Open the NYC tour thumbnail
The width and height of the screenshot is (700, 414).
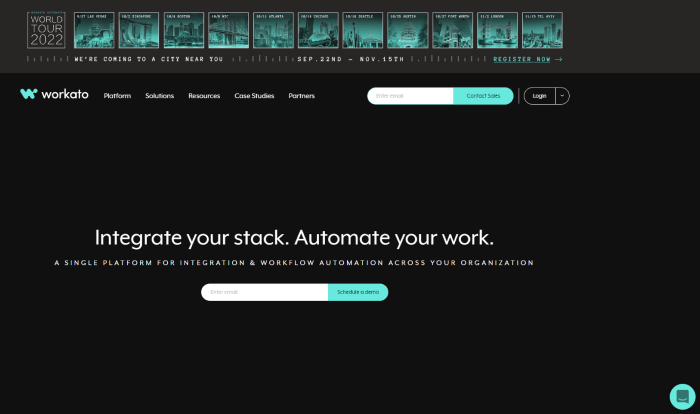pyautogui.click(x=229, y=30)
